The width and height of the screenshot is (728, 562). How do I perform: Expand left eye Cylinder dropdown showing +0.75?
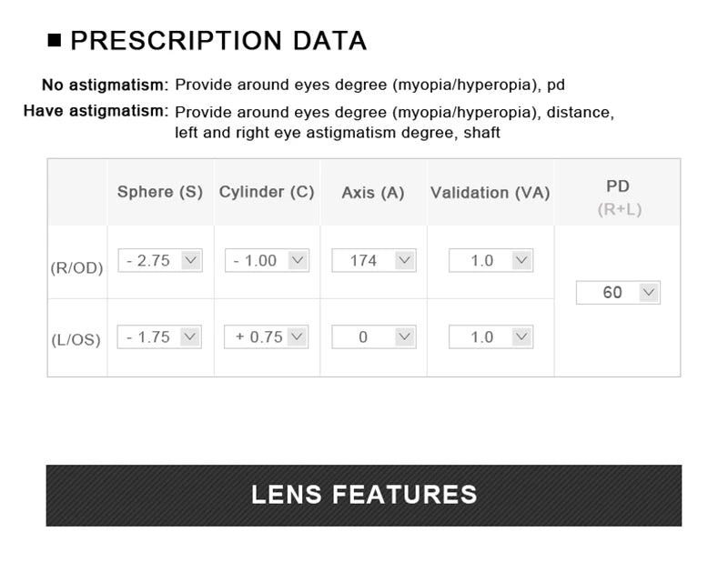click(267, 336)
